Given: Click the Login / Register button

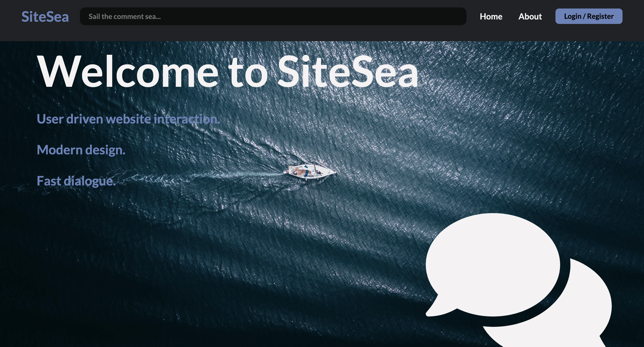Looking at the screenshot, I should coord(589,16).
